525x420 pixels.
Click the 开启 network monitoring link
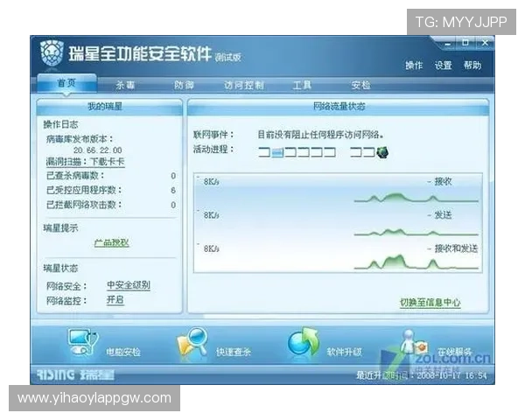[x=115, y=300]
